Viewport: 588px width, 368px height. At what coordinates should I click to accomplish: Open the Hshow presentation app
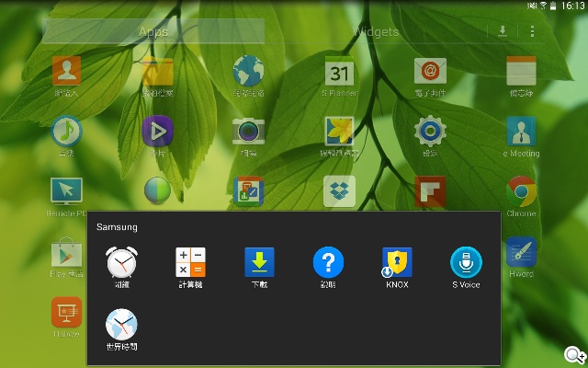(x=66, y=312)
